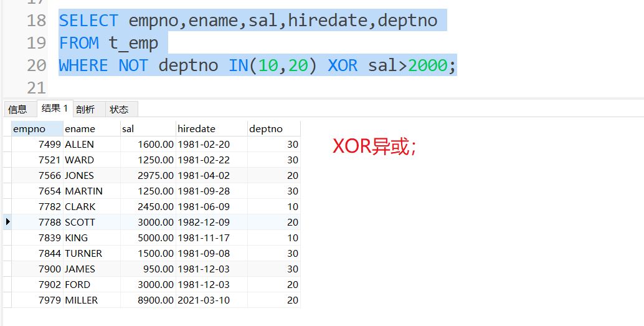Click hiredate cell 1981-09-08

pyautogui.click(x=212, y=254)
